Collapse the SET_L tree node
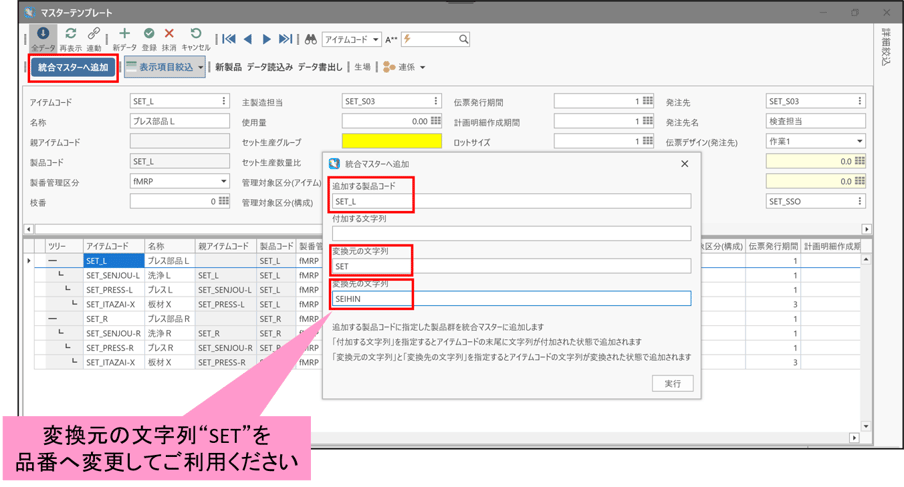 point(52,261)
